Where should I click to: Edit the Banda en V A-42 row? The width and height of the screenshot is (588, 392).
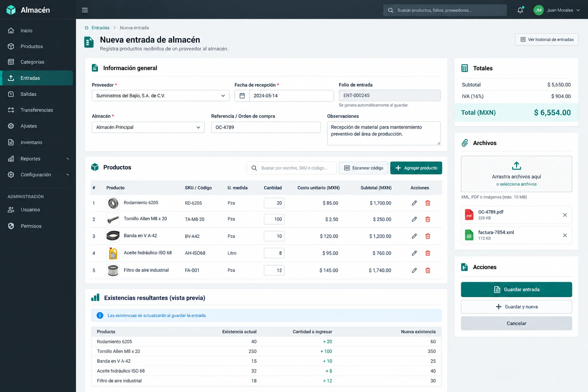[x=414, y=236]
